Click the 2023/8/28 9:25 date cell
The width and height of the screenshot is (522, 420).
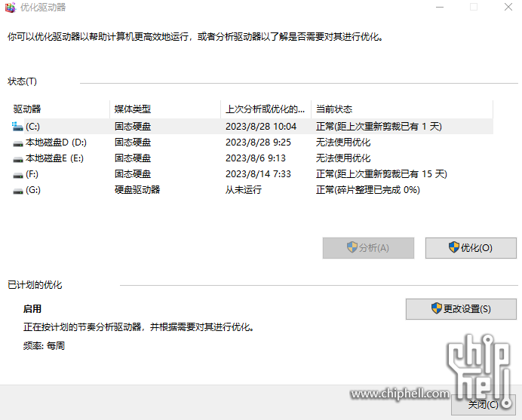258,143
